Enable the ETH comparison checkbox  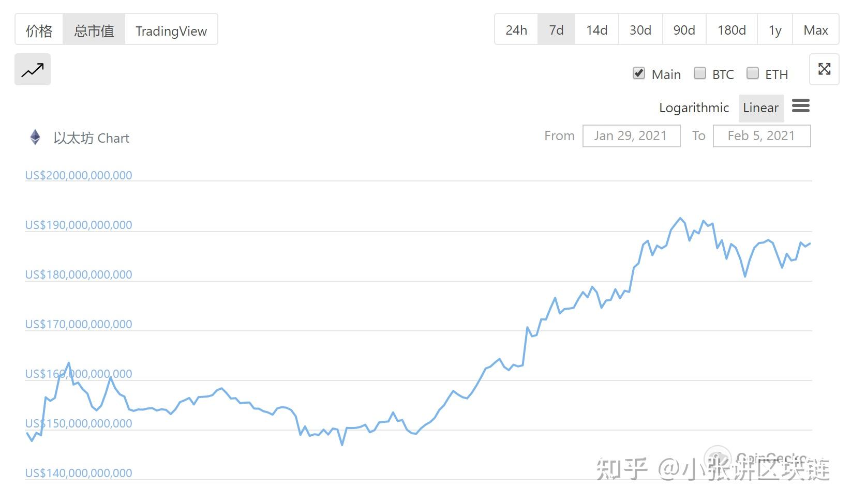(753, 73)
